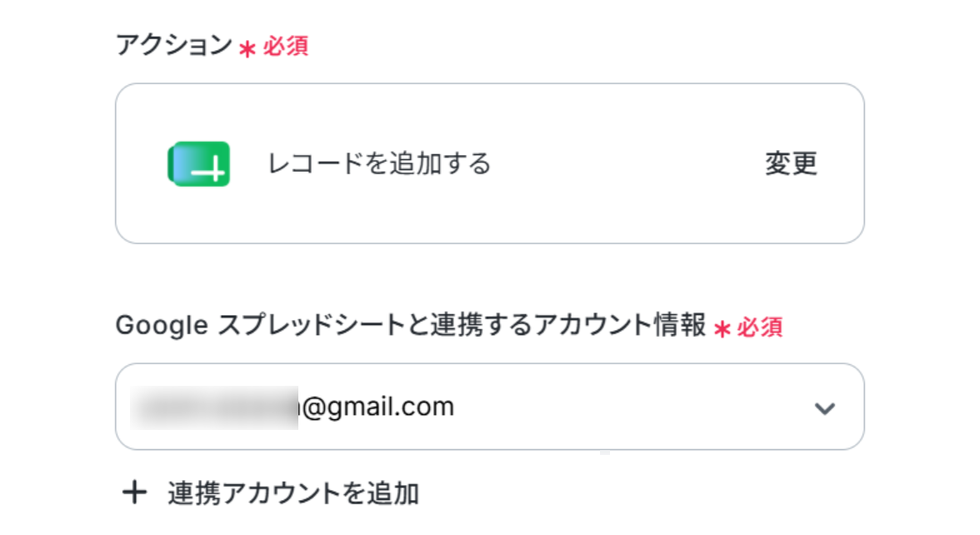Viewport: 980px width, 535px height.
Task: Click the green Google Sheets icon
Action: [198, 163]
